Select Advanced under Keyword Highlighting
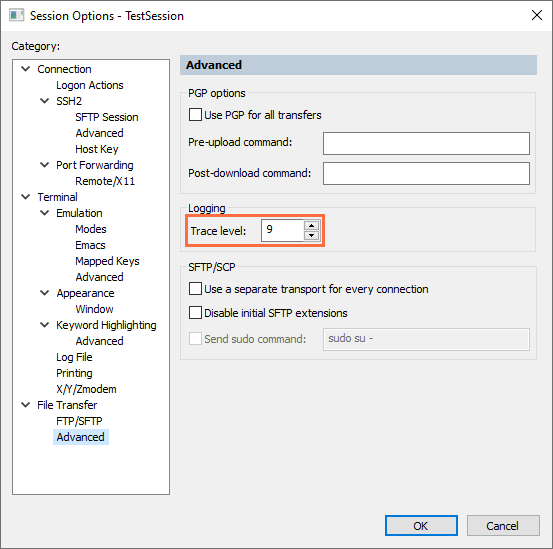Image resolution: width=553 pixels, height=549 pixels. [x=99, y=341]
